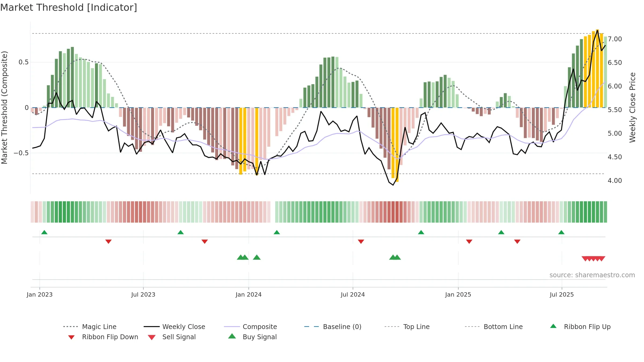644x362 pixels.
Task: Click the 4.50 price axis tick
Action: pyautogui.click(x=615, y=157)
